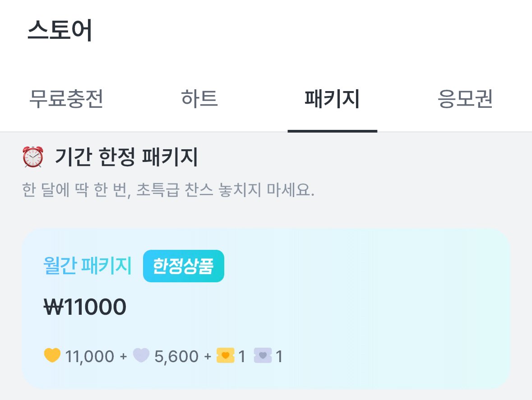Select the 패키지 tab
Viewport: 532px width, 400px height.
[332, 99]
